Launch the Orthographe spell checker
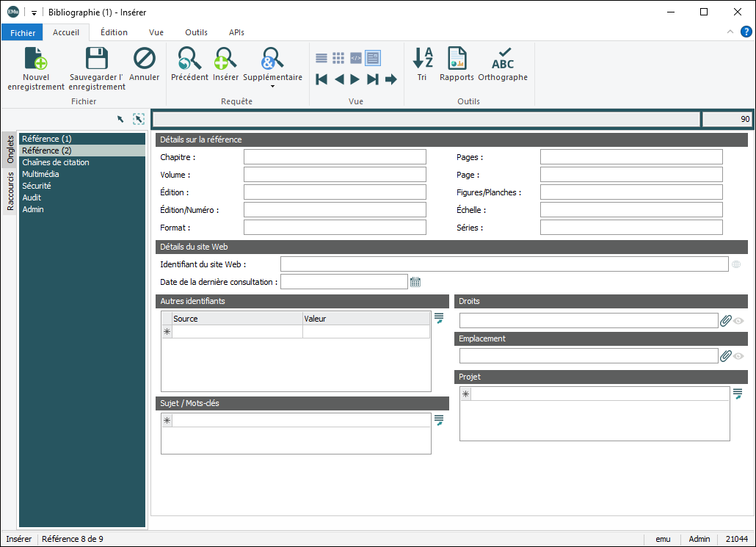This screenshot has height=547, width=756. pyautogui.click(x=503, y=59)
